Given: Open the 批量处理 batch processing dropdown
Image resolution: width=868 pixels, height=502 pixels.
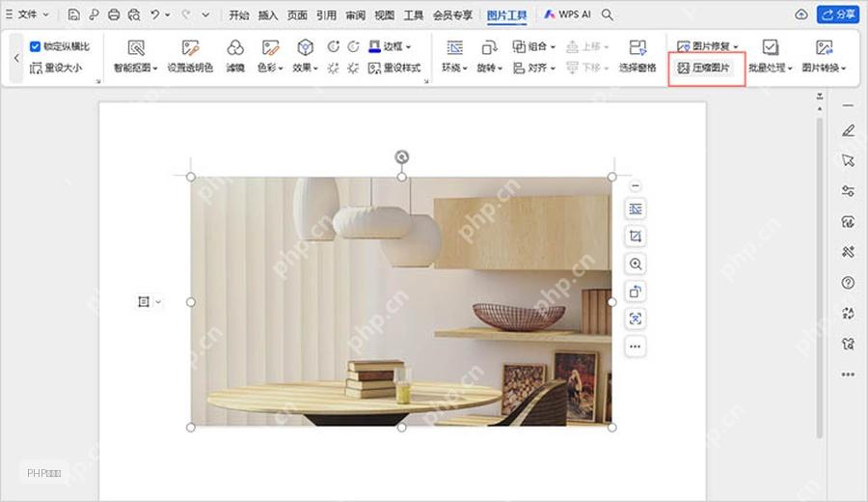Looking at the screenshot, I should pos(770,57).
